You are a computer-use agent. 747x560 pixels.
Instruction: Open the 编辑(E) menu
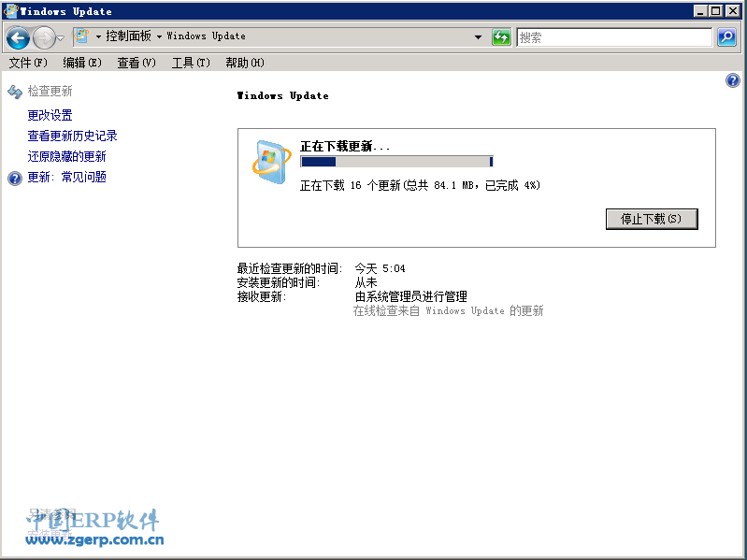click(x=82, y=63)
